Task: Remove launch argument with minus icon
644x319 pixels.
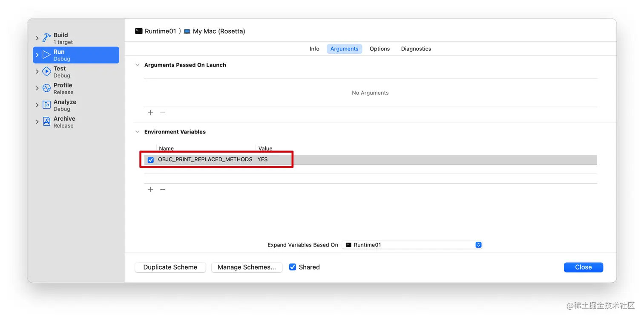Action: click(163, 113)
